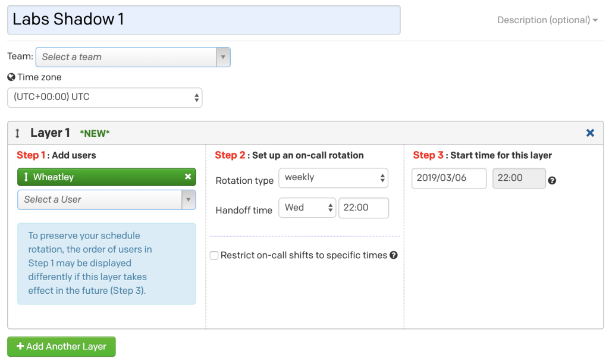Expand the Description (optional) section
The image size is (609, 364).
click(x=547, y=20)
